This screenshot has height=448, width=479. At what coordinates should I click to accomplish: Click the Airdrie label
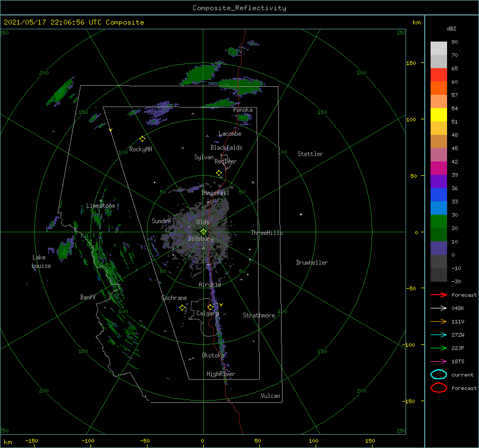pyautogui.click(x=210, y=284)
